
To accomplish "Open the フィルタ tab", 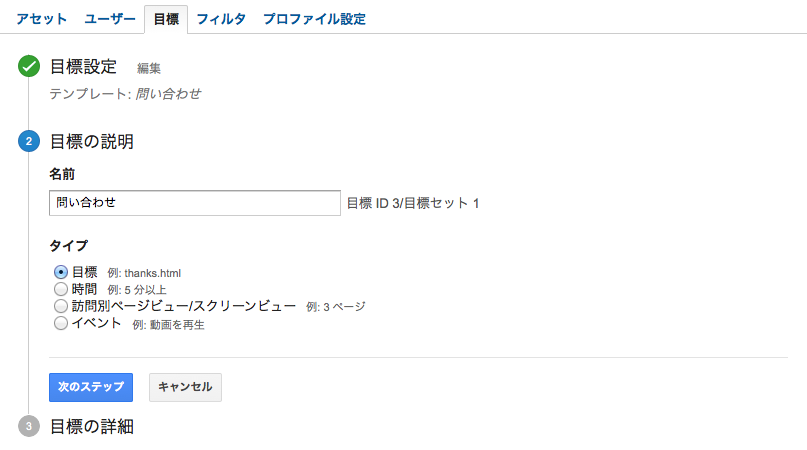I will point(221,19).
